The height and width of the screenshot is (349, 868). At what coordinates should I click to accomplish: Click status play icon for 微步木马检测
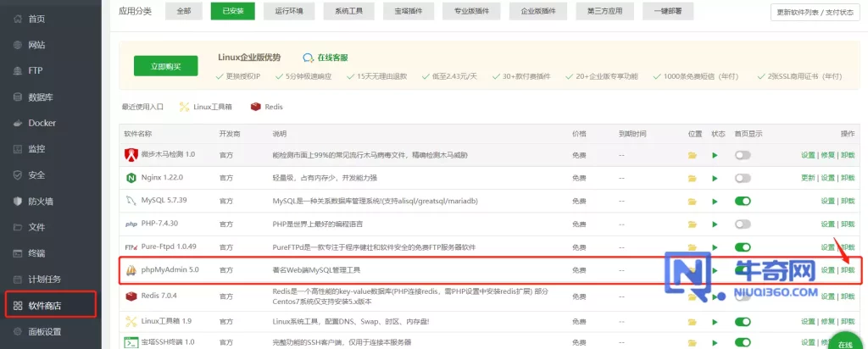[x=715, y=155]
